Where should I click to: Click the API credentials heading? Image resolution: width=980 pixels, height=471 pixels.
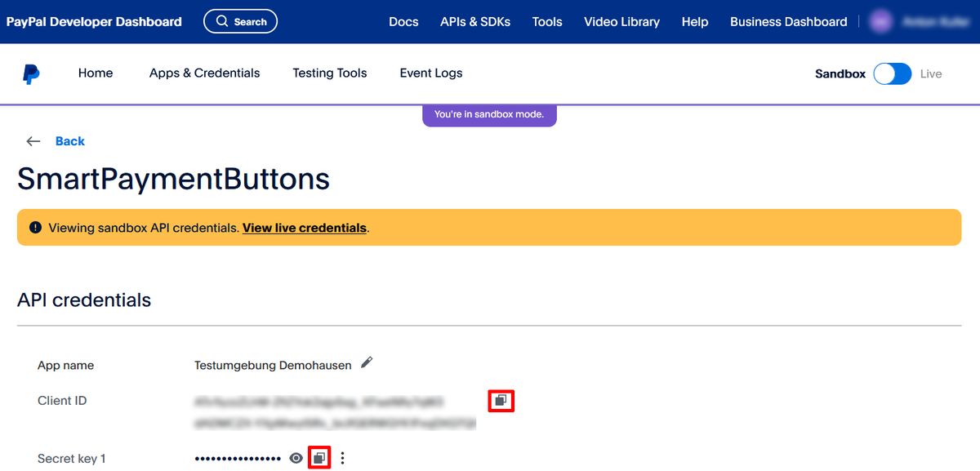coord(84,300)
